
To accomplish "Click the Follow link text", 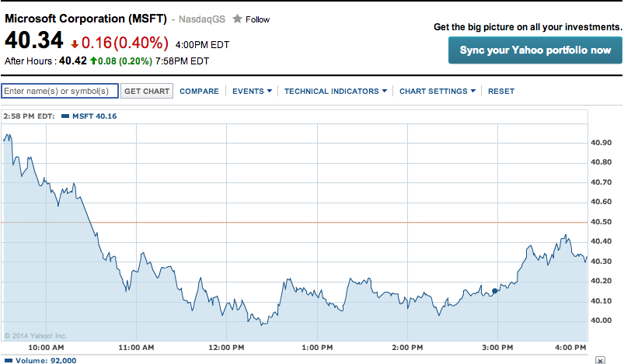I will [x=257, y=19].
